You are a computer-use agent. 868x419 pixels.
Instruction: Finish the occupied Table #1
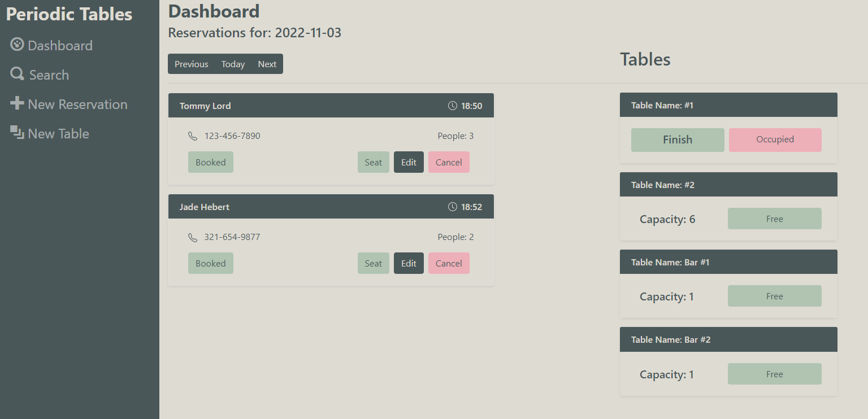click(678, 139)
